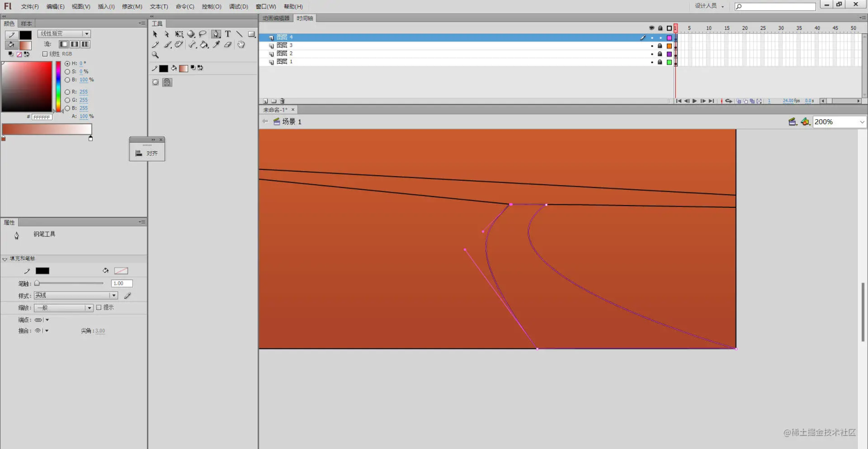The width and height of the screenshot is (868, 449).
Task: Open the Color panel options menu
Action: (x=142, y=24)
